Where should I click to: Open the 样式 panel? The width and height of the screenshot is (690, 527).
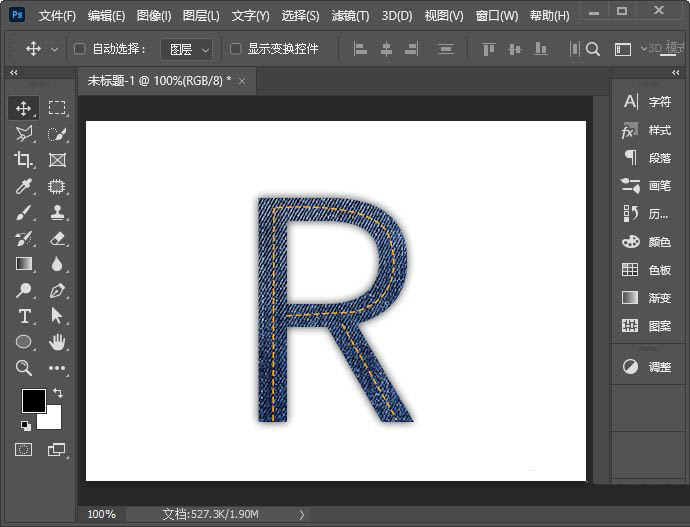click(647, 130)
